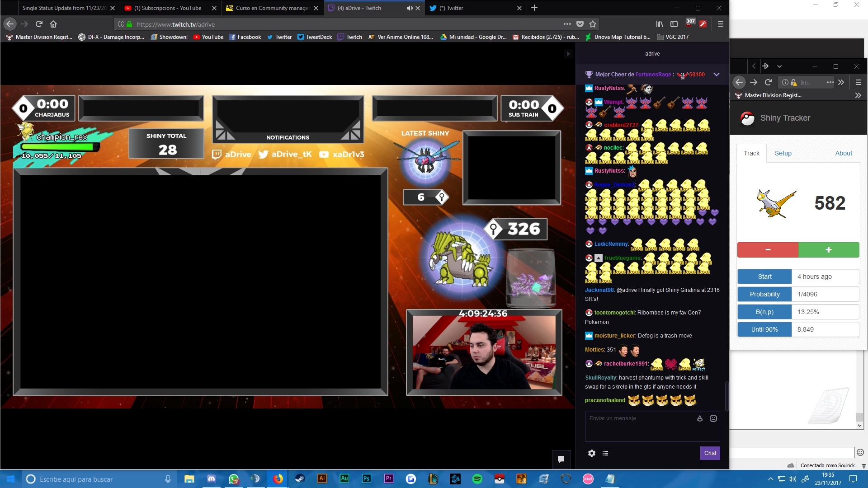Launch Discord from the taskbar
The image size is (868, 488).
point(211,479)
